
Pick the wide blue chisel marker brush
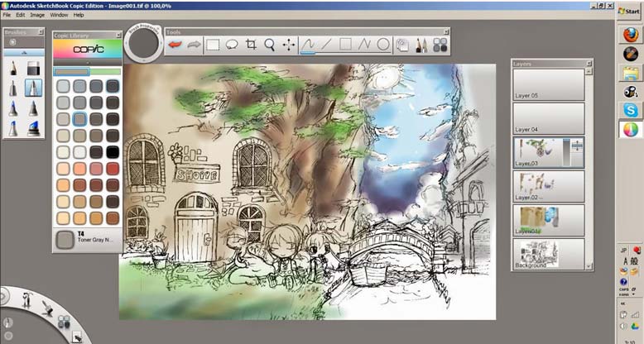coord(33,129)
